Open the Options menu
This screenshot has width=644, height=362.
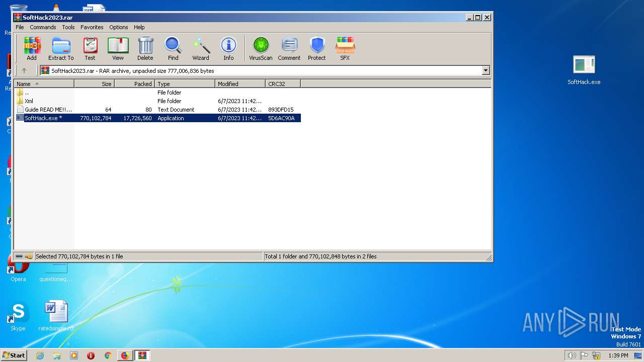[x=119, y=27]
